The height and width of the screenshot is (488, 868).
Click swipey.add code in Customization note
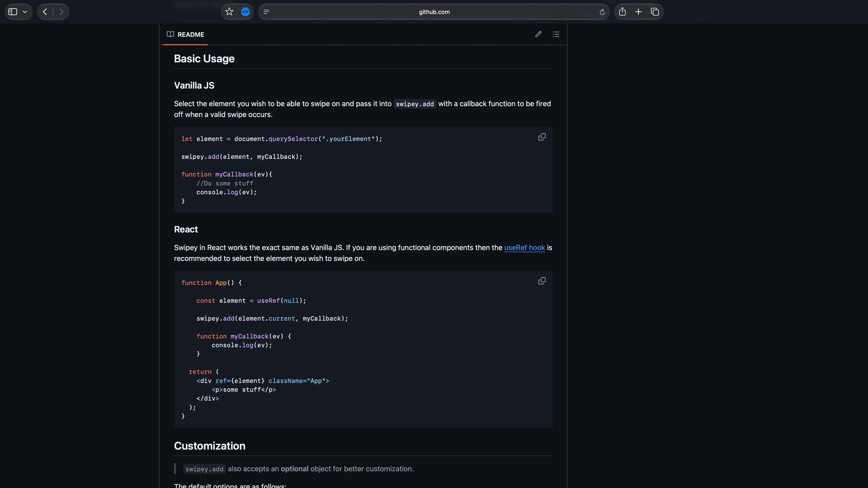coord(204,469)
